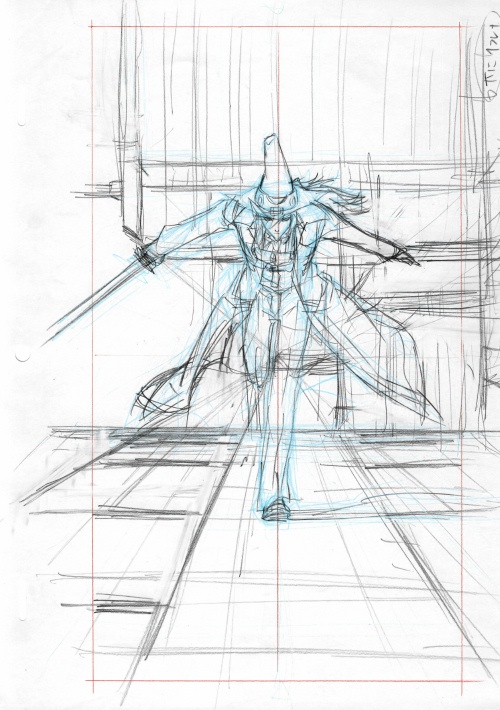500x710 pixels.
Task: Select the red bottom-right margin corner
Action: pos(462,681)
